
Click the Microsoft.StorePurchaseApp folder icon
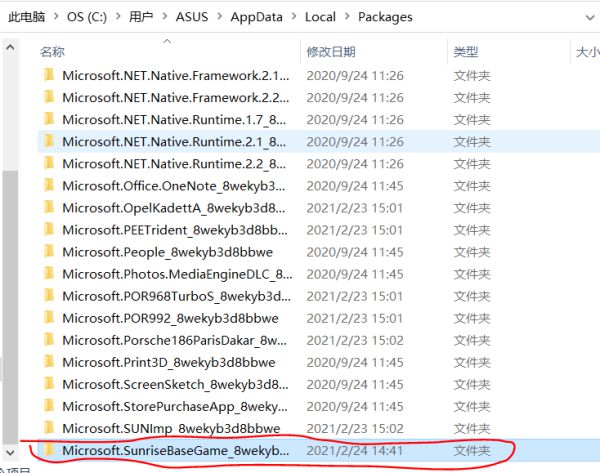pos(48,406)
